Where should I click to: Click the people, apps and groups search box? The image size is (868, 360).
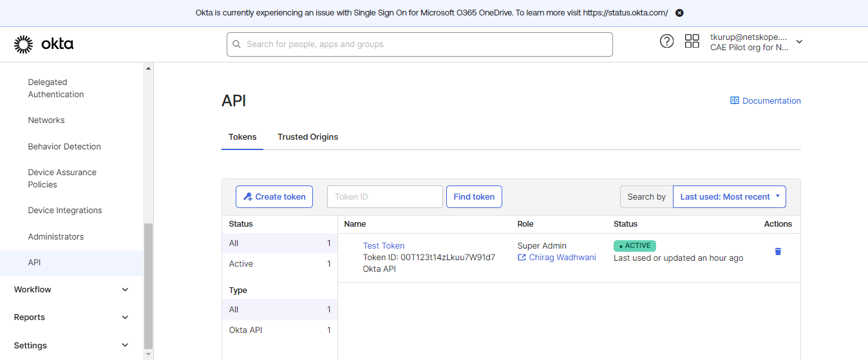tap(420, 44)
